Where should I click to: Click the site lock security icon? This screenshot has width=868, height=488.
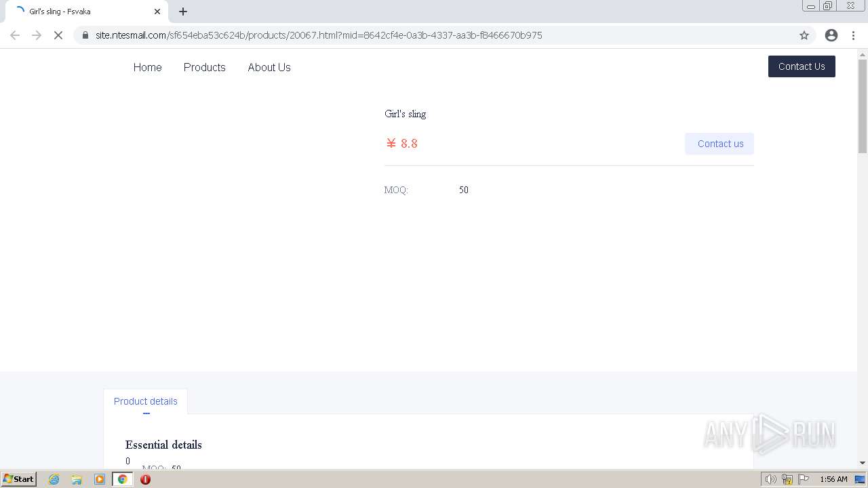pyautogui.click(x=85, y=35)
